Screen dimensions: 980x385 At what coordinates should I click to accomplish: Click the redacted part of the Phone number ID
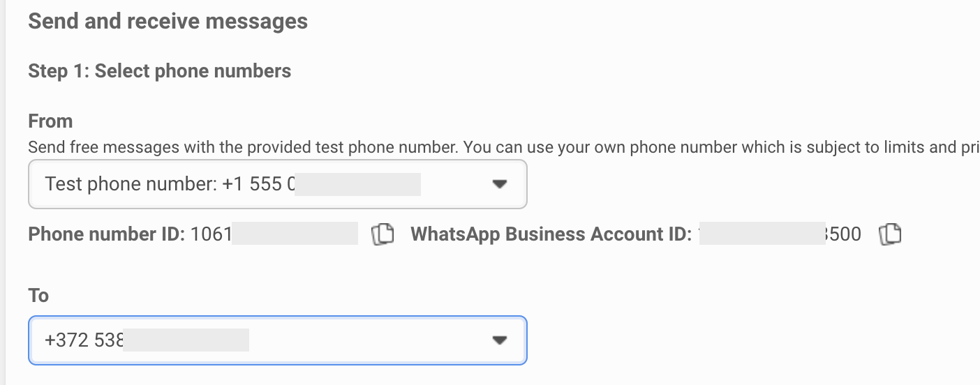[x=295, y=234]
